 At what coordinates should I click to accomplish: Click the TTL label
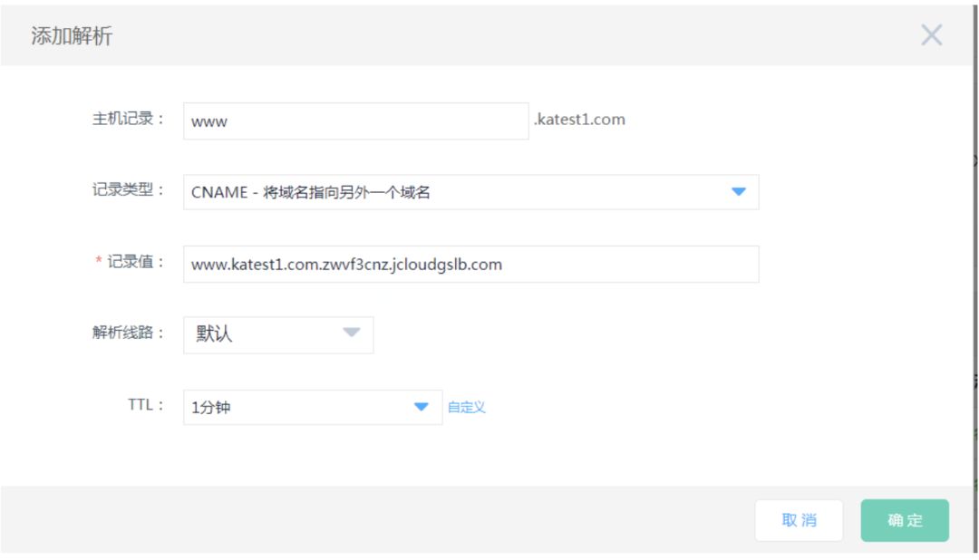tap(145, 404)
